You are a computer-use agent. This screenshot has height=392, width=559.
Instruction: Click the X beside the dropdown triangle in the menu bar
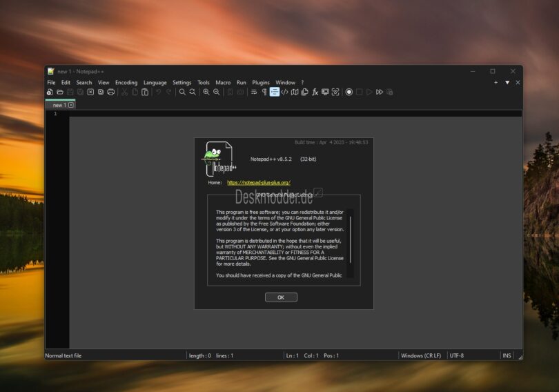[518, 82]
